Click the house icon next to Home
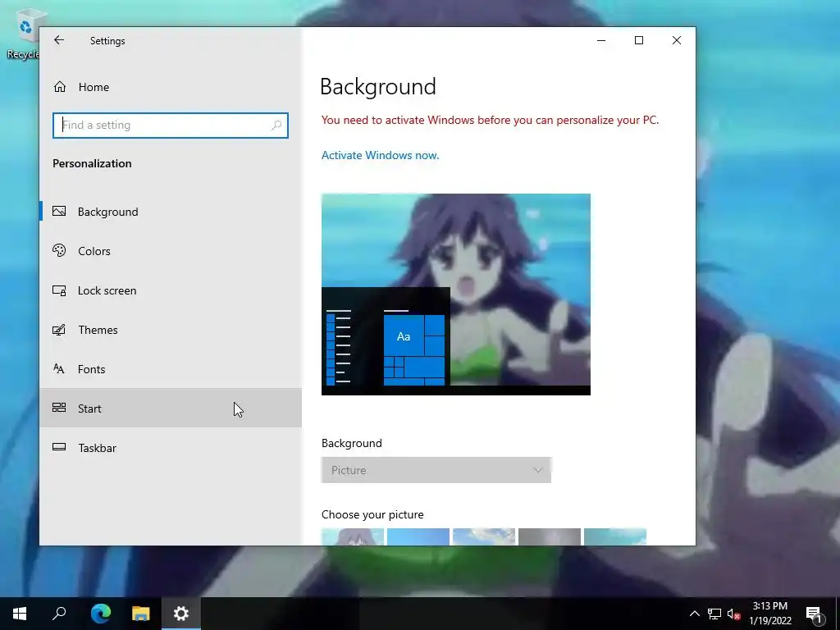This screenshot has height=630, width=840. (x=59, y=87)
